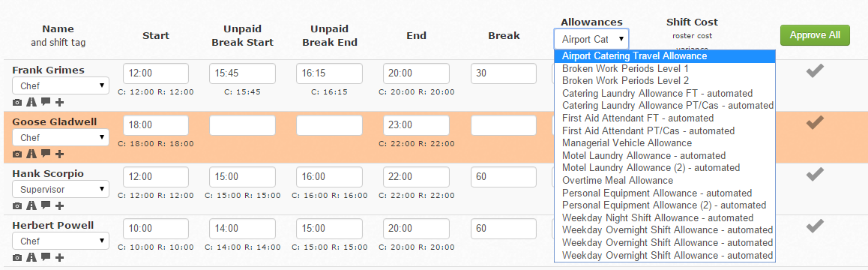Add comment on Frank Grimes' shift
This screenshot has width=868, height=270.
point(46,102)
